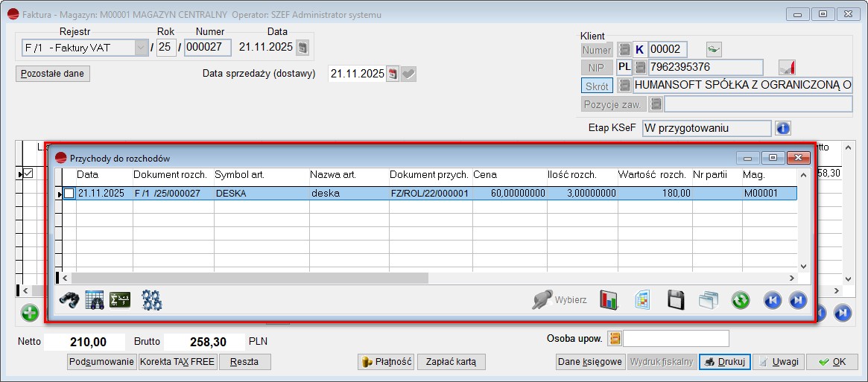The height and width of the screenshot is (382, 868).
Task: Sort by the Dokument przych. column header
Action: pos(430,174)
